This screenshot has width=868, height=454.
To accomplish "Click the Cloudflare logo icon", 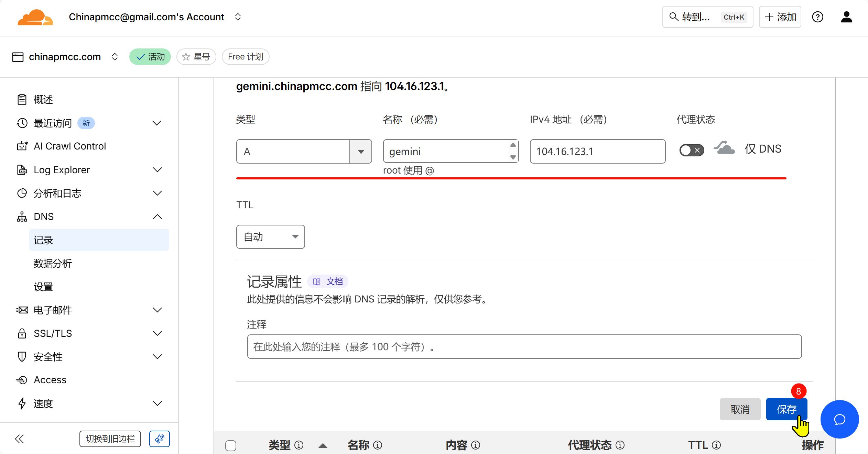I will point(35,17).
